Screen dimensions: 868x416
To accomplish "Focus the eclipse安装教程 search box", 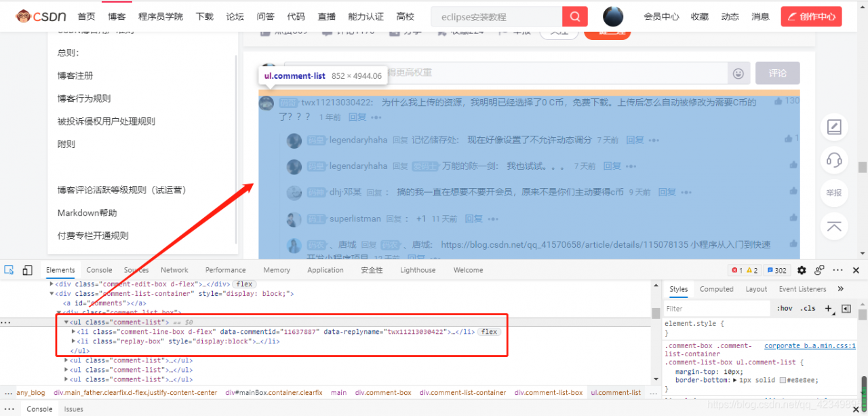I will click(x=498, y=16).
